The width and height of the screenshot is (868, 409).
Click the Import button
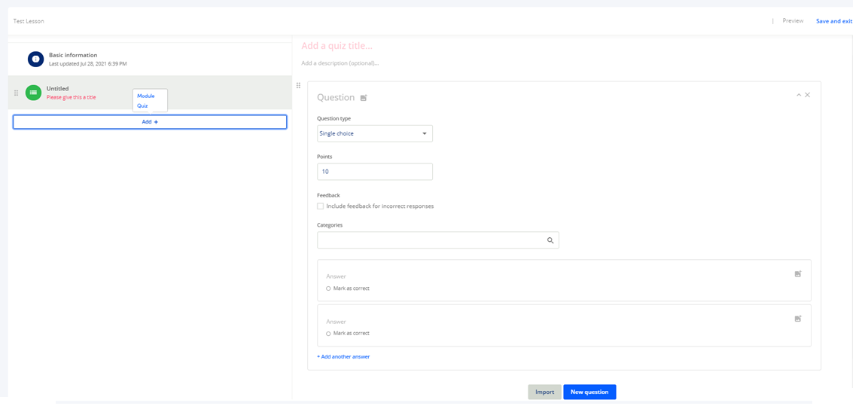point(545,392)
